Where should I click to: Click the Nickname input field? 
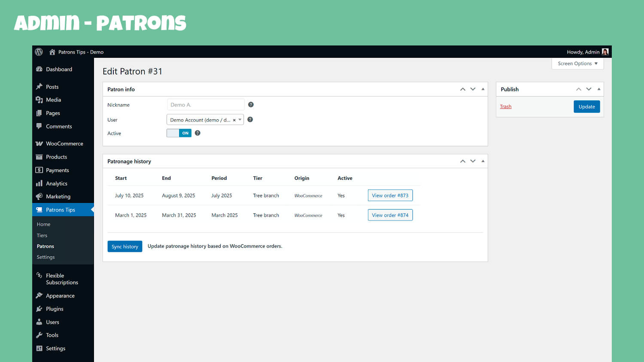click(x=206, y=105)
